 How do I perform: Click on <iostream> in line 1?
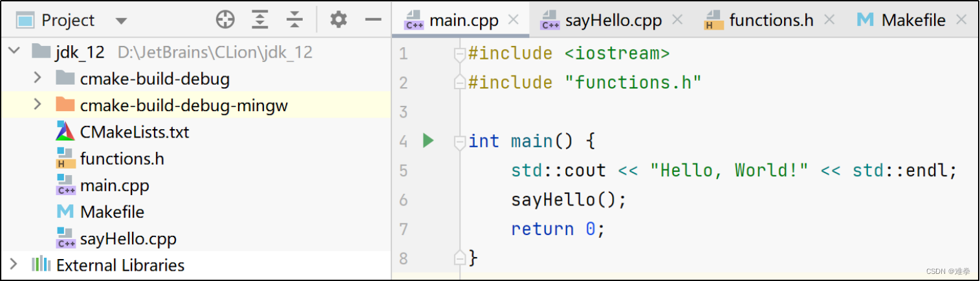click(617, 54)
